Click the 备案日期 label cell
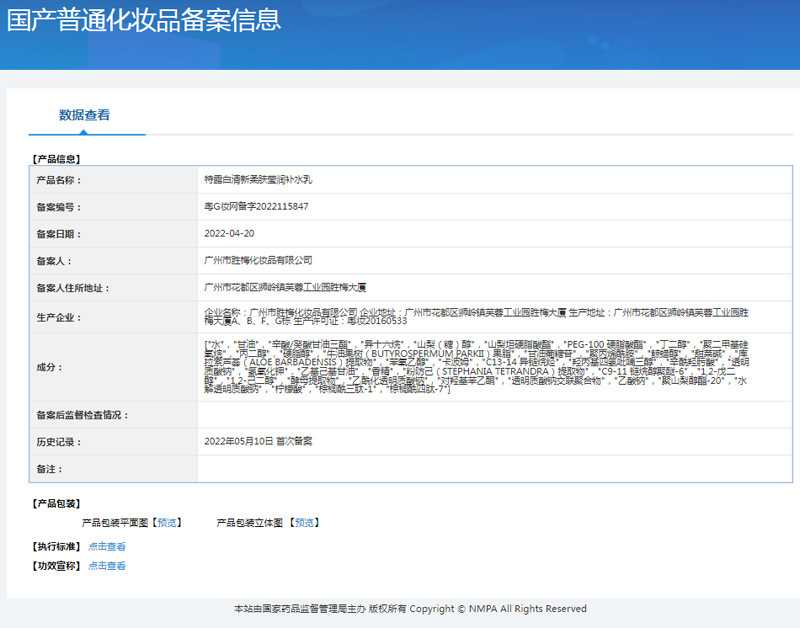The image size is (800, 628). [x=114, y=234]
